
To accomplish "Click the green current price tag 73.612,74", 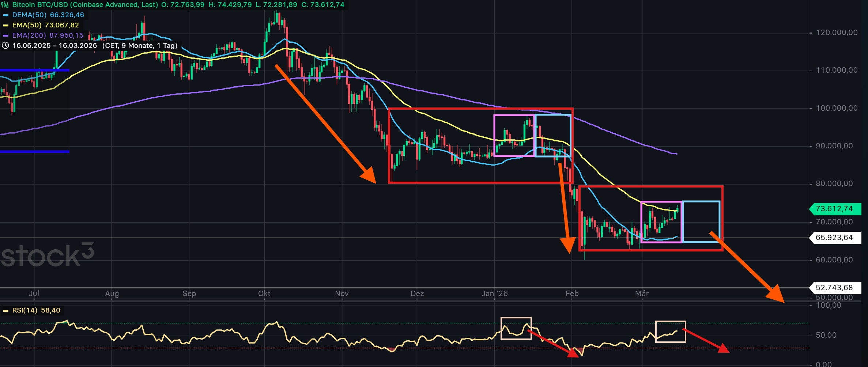I will [835, 209].
